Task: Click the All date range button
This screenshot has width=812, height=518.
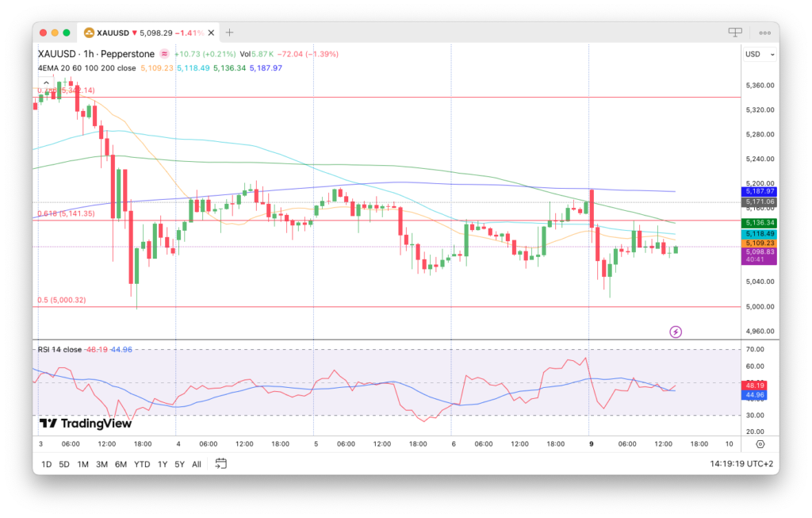Action: click(197, 463)
